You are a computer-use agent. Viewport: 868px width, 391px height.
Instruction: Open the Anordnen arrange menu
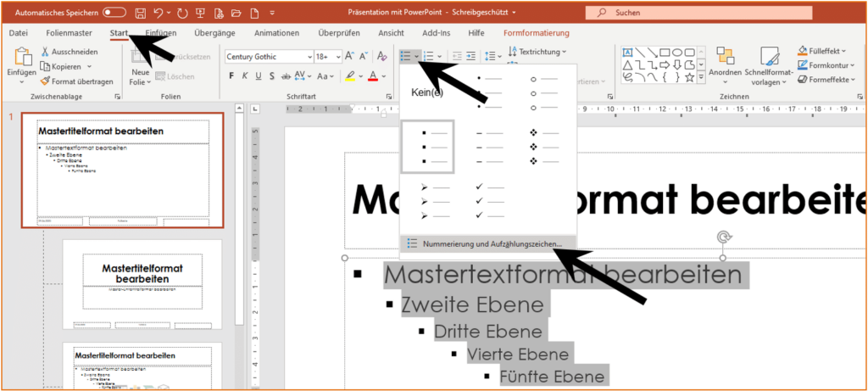pos(726,66)
